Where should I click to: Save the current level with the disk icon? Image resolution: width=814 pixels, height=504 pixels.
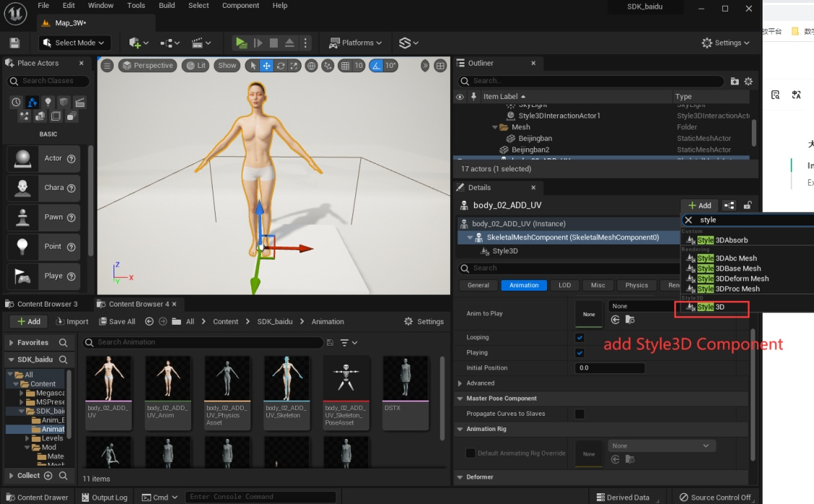(x=14, y=43)
